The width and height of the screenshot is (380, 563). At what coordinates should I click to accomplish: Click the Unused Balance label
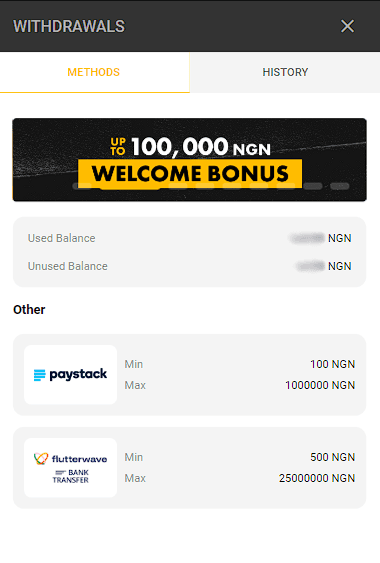68,266
